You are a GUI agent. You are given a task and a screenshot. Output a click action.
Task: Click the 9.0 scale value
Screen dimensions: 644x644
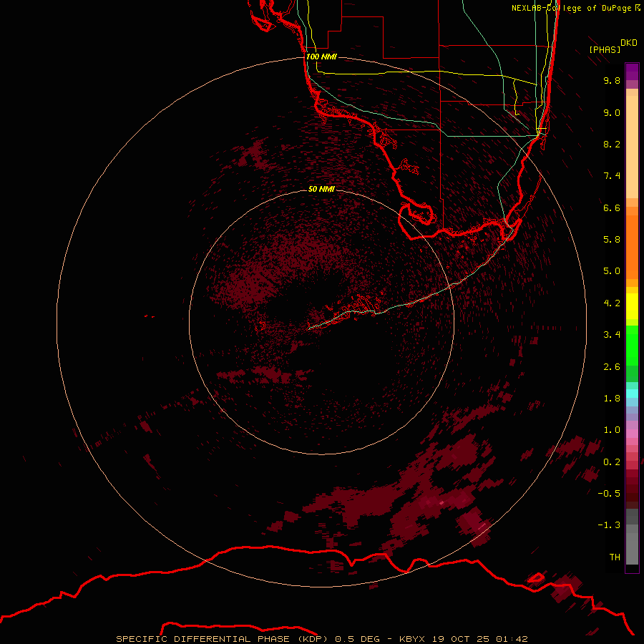(x=612, y=112)
